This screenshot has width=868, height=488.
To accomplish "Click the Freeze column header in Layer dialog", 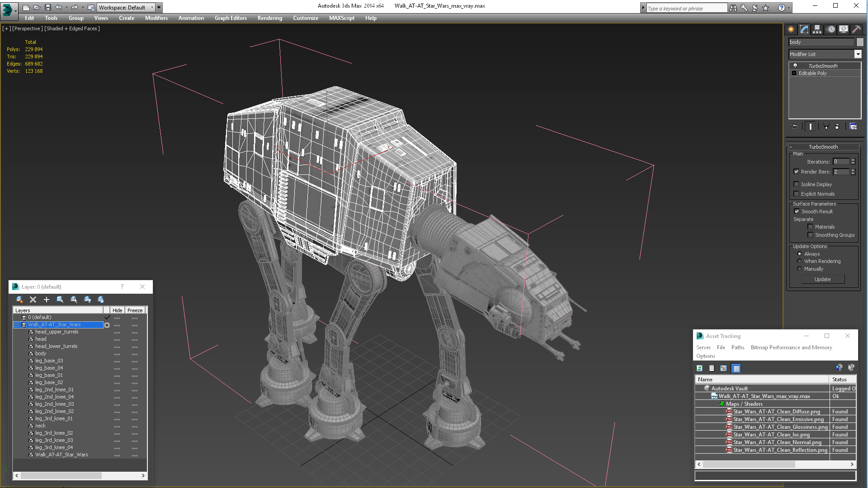I will [135, 310].
